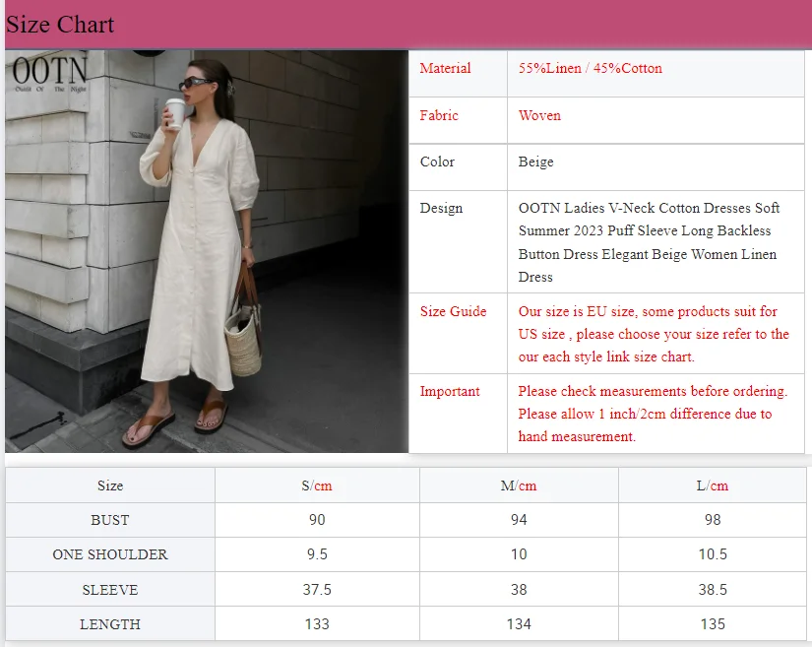Viewport: 812px width, 647px height.
Task: Click the Important measurements warning text
Action: pyautogui.click(x=653, y=414)
